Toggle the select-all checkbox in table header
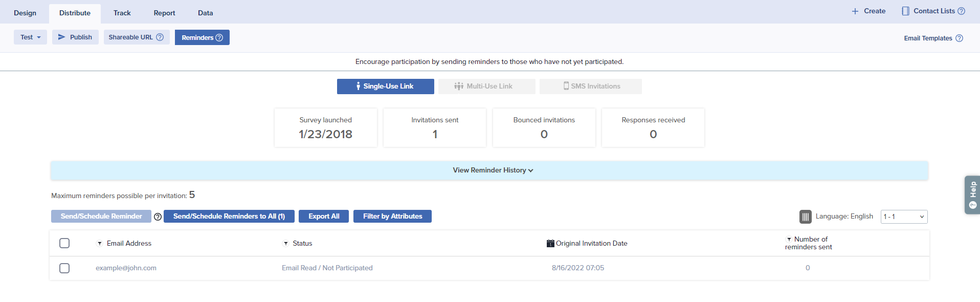 pyautogui.click(x=64, y=243)
